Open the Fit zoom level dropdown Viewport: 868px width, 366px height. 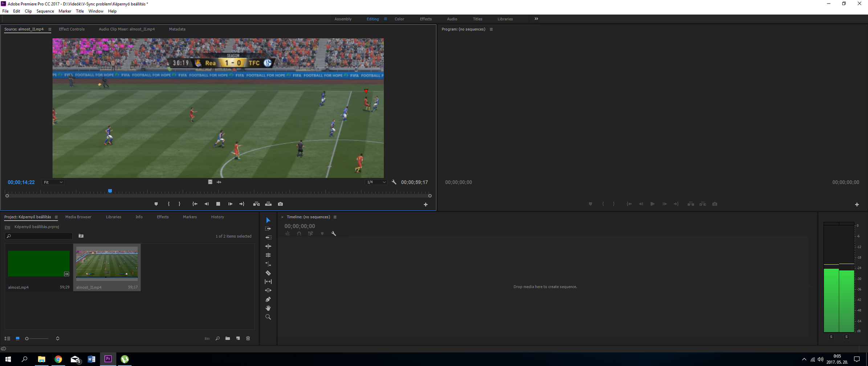tap(53, 182)
